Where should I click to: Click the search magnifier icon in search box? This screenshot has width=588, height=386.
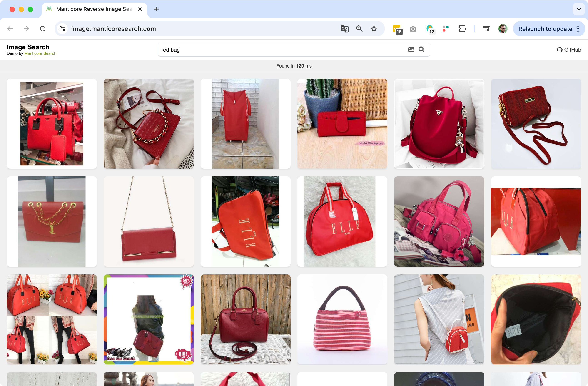(421, 50)
